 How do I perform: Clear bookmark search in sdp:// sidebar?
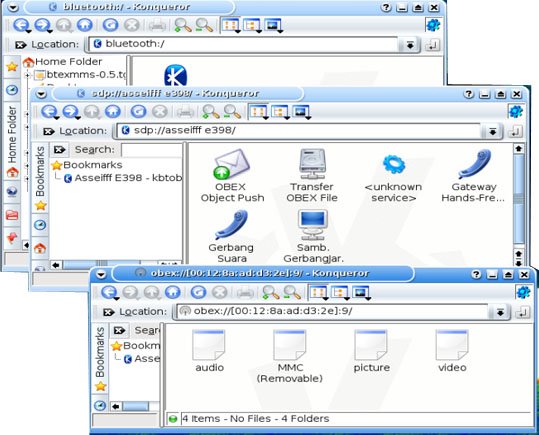click(x=59, y=150)
